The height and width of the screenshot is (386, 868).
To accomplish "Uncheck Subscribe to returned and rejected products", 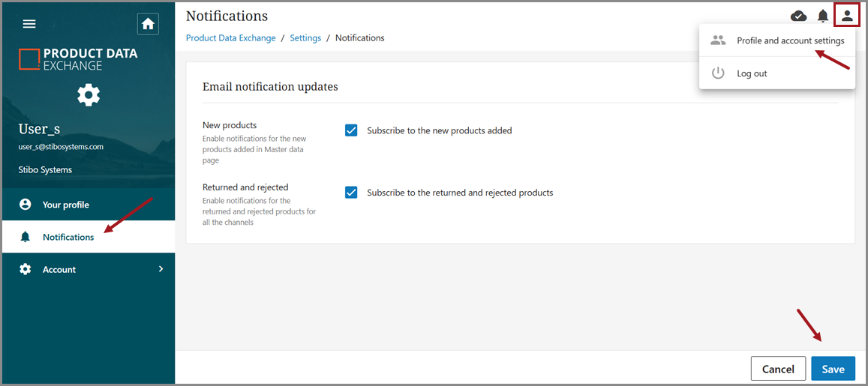I will [x=351, y=193].
